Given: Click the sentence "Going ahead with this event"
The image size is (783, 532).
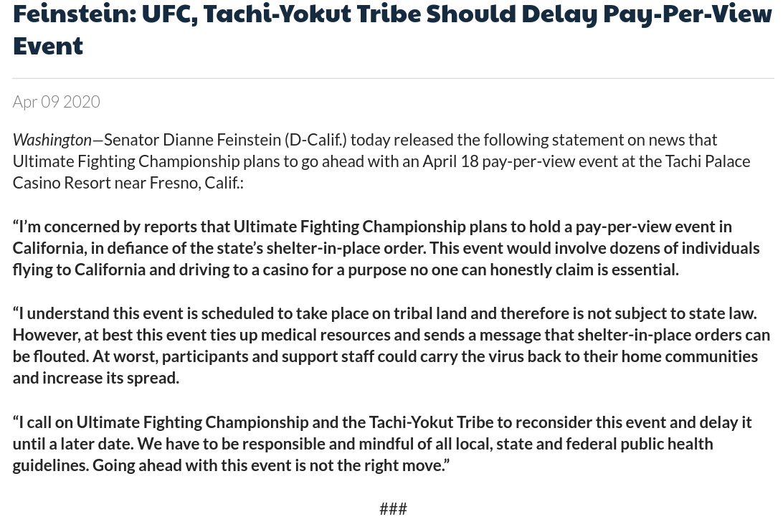Looking at the screenshot, I should pos(271,465).
